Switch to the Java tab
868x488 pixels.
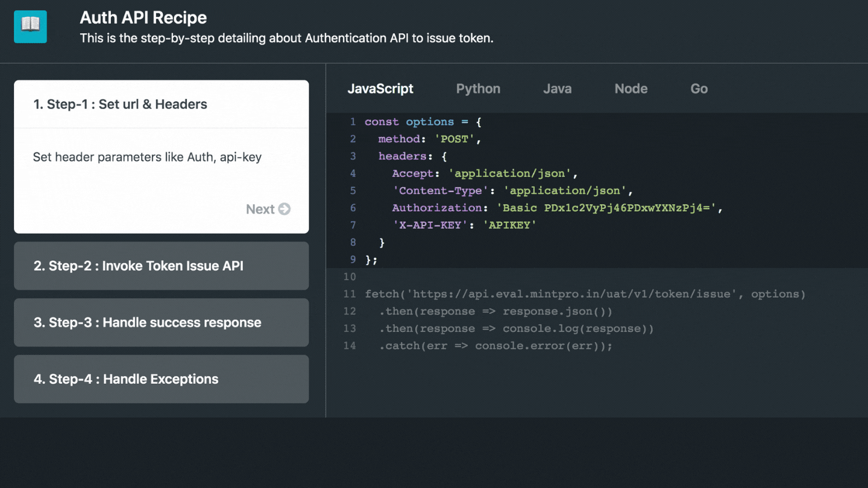pyautogui.click(x=557, y=89)
